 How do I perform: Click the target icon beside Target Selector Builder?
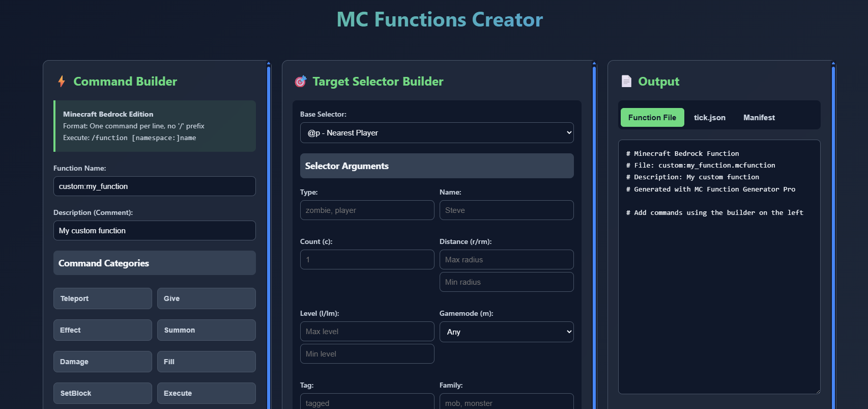point(301,81)
